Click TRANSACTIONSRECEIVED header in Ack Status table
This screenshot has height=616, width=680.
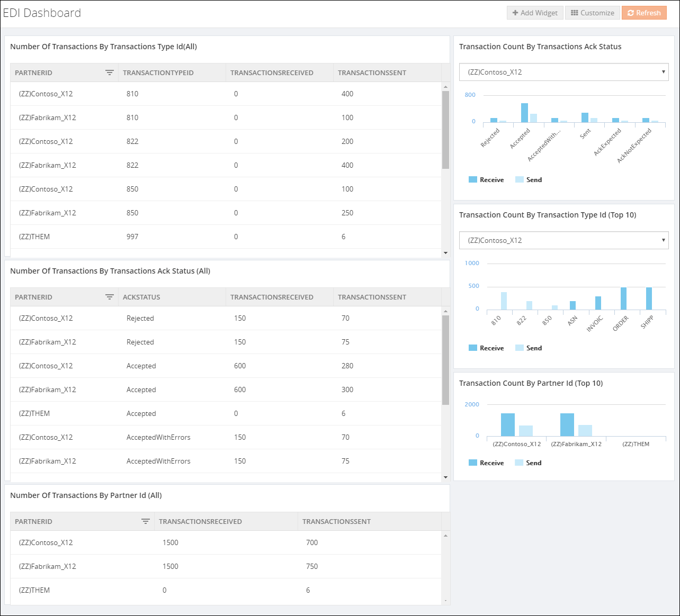click(272, 297)
